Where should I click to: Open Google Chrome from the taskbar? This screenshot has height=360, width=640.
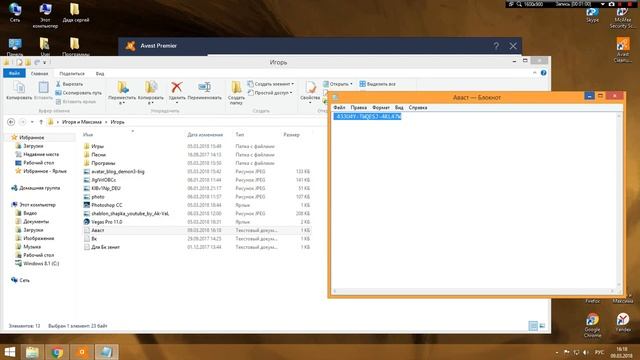(57, 352)
